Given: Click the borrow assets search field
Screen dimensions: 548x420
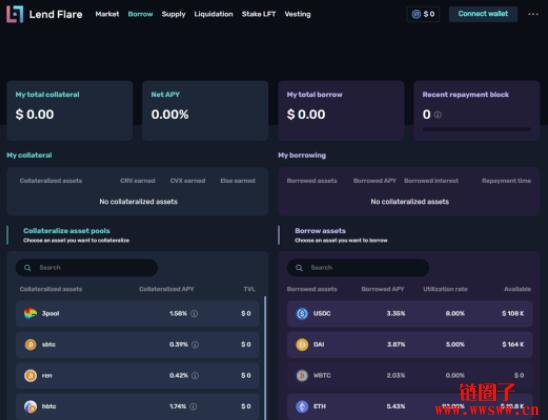Looking at the screenshot, I should pyautogui.click(x=358, y=268).
